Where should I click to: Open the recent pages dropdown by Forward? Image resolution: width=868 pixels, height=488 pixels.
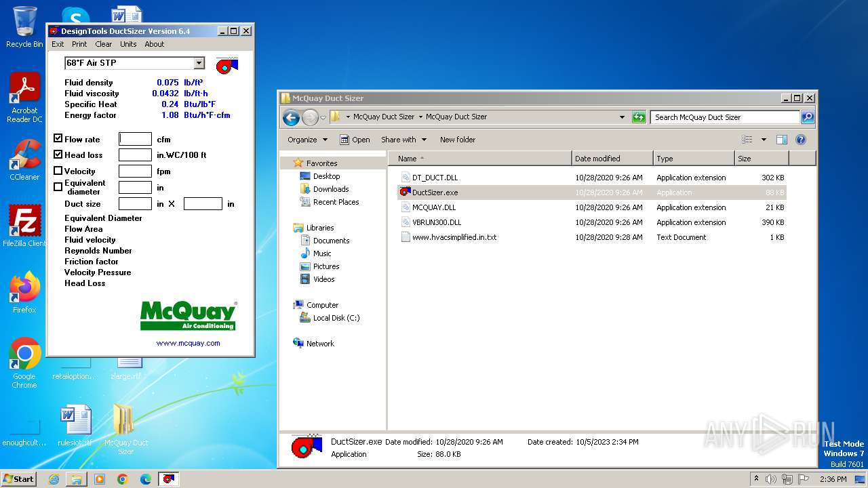click(323, 117)
